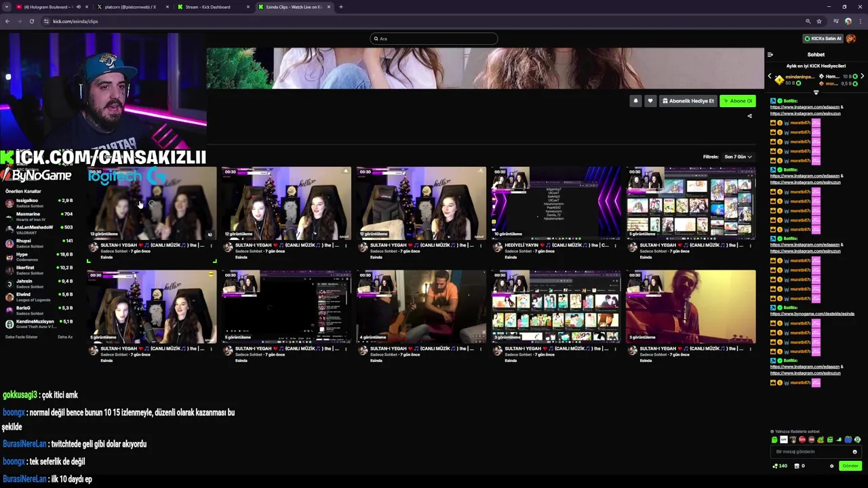Click Daha Fazla Göster in sidebar
868x488 pixels.
point(22,337)
